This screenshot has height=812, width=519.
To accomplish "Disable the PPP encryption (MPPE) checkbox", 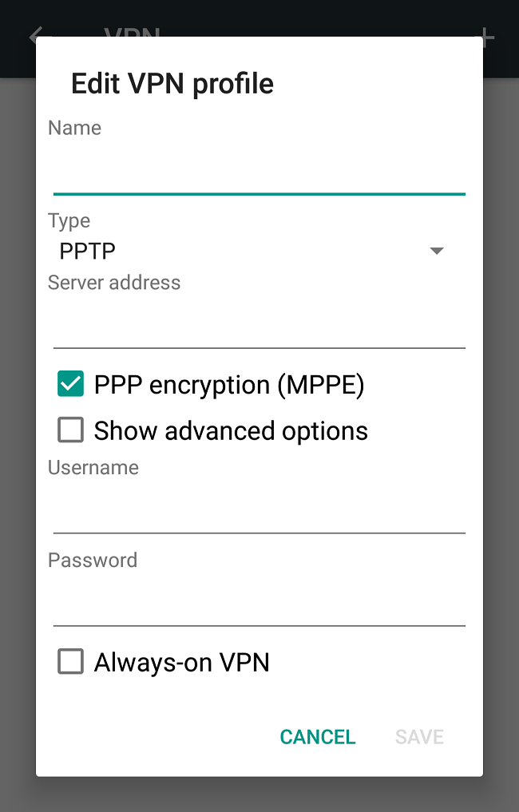I will click(x=70, y=384).
